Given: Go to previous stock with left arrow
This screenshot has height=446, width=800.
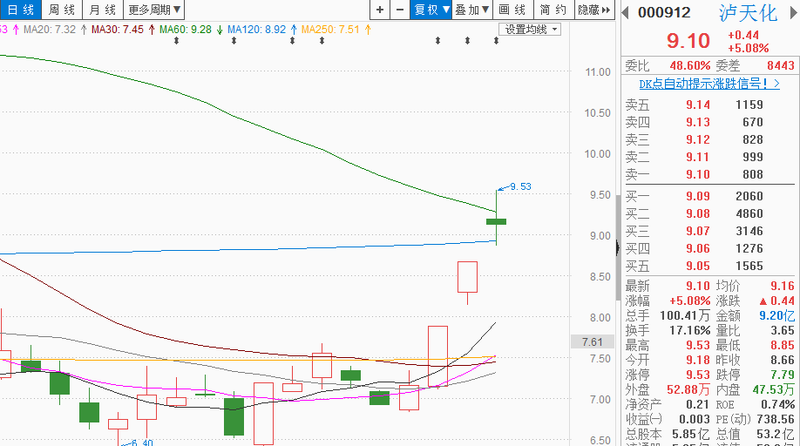Looking at the screenshot, I should [626, 12].
